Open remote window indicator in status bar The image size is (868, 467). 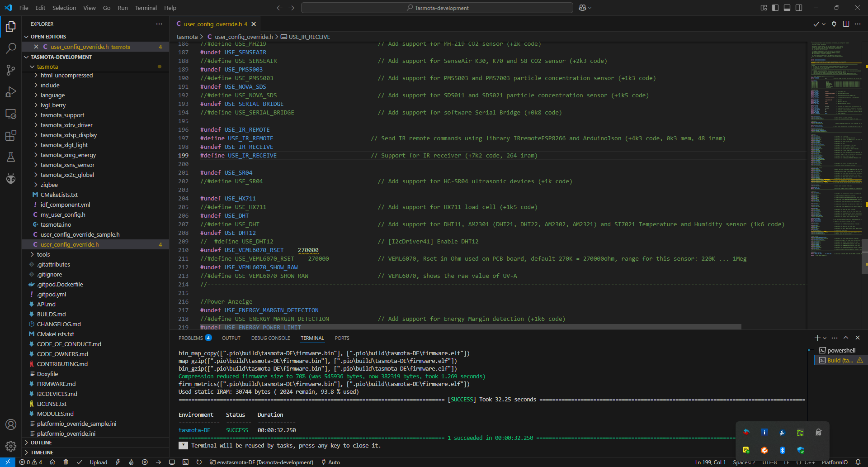click(x=8, y=462)
